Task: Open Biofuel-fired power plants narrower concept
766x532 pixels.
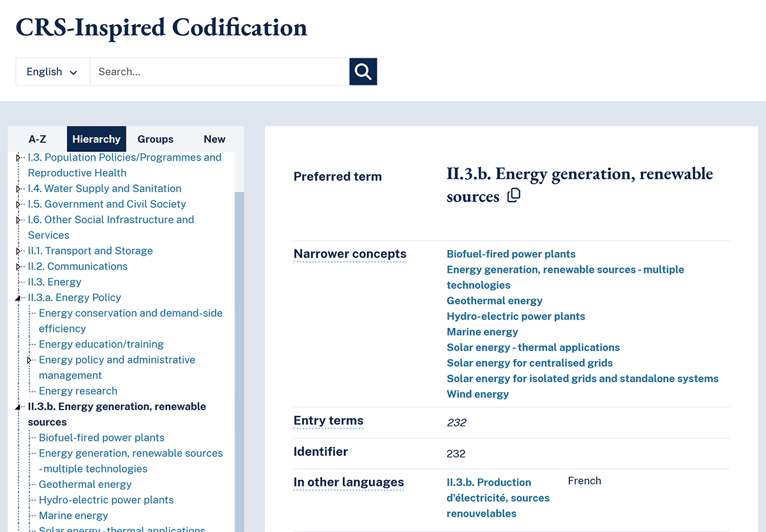Action: pos(511,254)
